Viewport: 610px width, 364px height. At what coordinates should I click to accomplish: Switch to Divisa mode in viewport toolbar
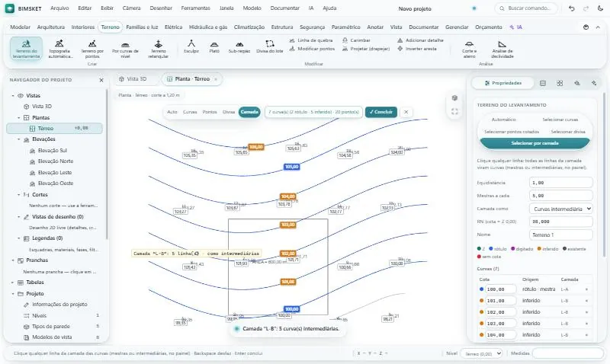tap(229, 112)
